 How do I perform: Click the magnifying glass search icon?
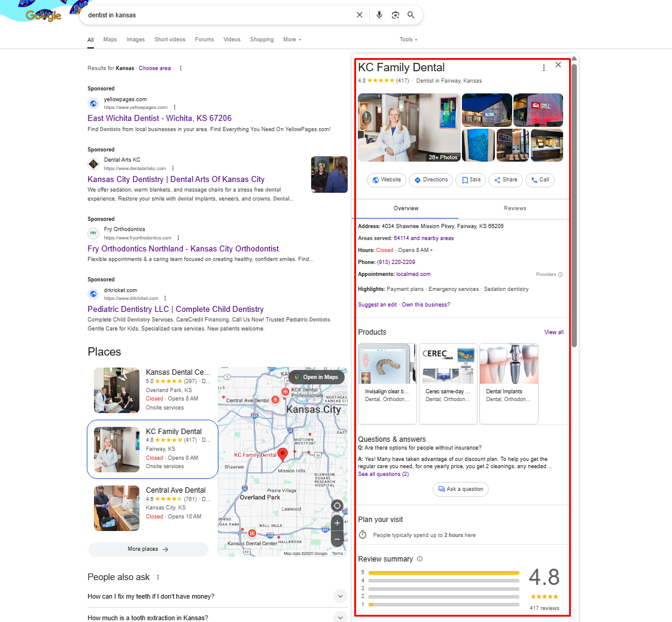tap(411, 15)
